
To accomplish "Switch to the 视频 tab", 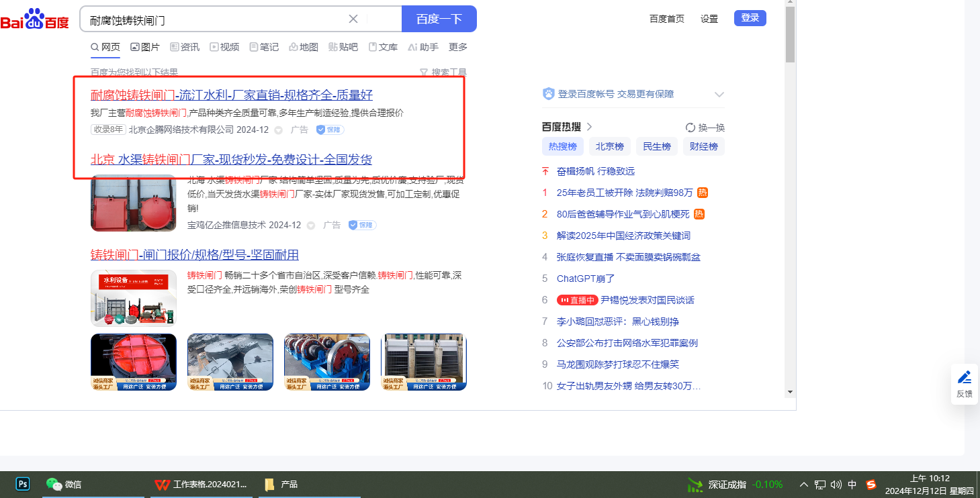I will (x=224, y=47).
